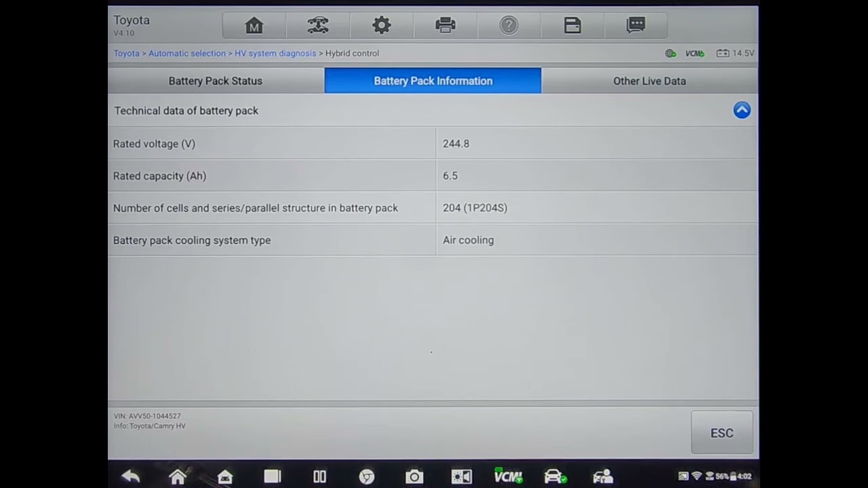Image resolution: width=868 pixels, height=488 pixels.
Task: Open the Other Live Data tab
Action: point(650,81)
